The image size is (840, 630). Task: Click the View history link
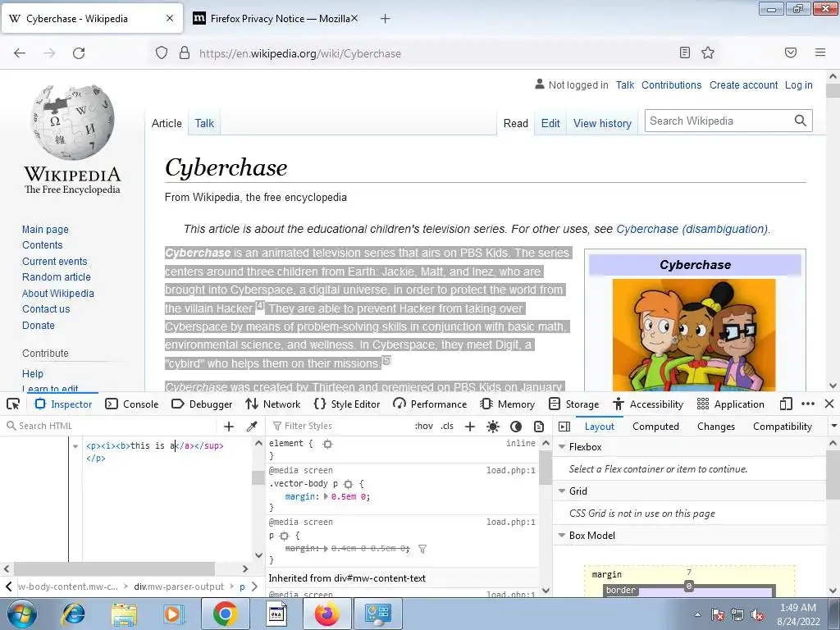(602, 123)
